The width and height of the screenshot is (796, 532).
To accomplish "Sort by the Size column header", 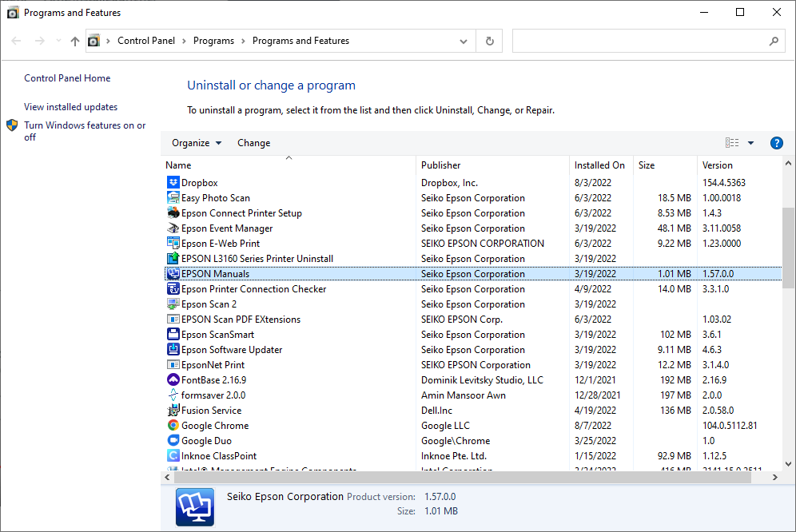I will [665, 165].
